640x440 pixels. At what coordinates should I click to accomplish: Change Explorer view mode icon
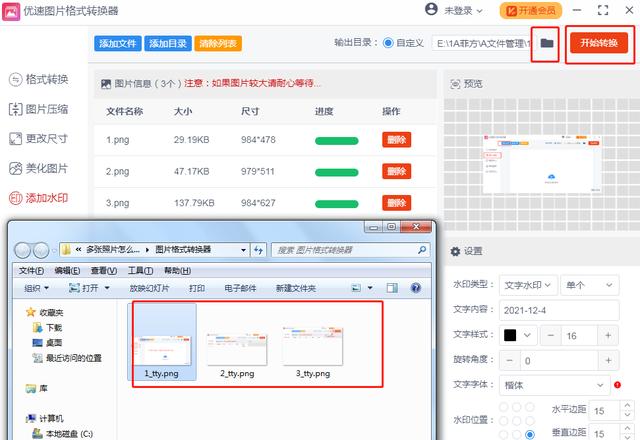click(x=356, y=288)
